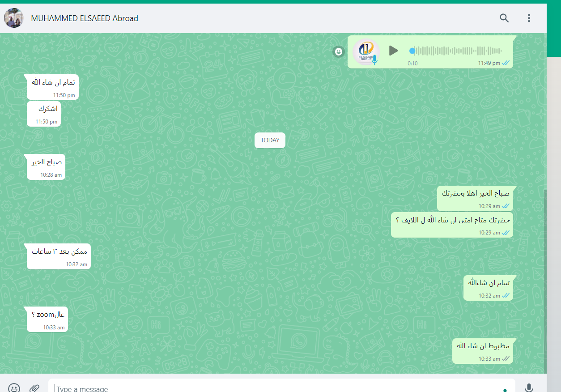This screenshot has width=561, height=392.
Task: Select message 'عالzoom ؟'
Action: [x=47, y=320]
